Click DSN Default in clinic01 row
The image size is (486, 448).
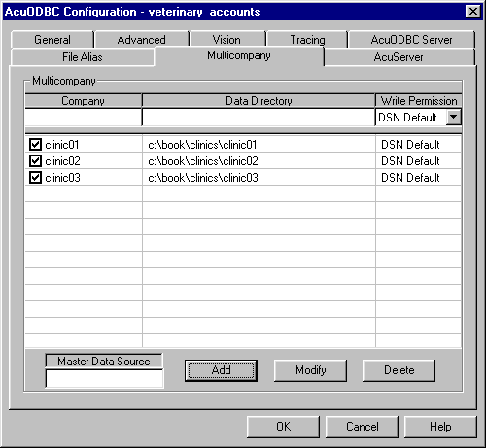click(410, 145)
